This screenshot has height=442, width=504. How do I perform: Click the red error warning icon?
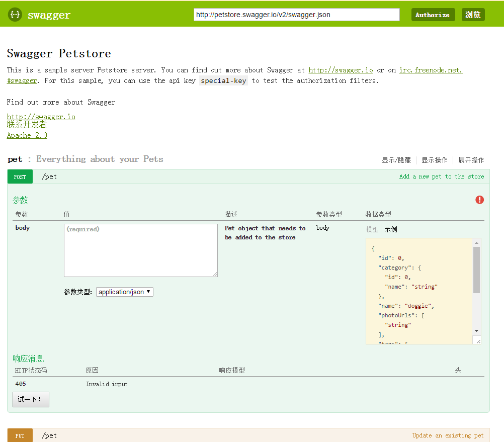click(x=479, y=200)
